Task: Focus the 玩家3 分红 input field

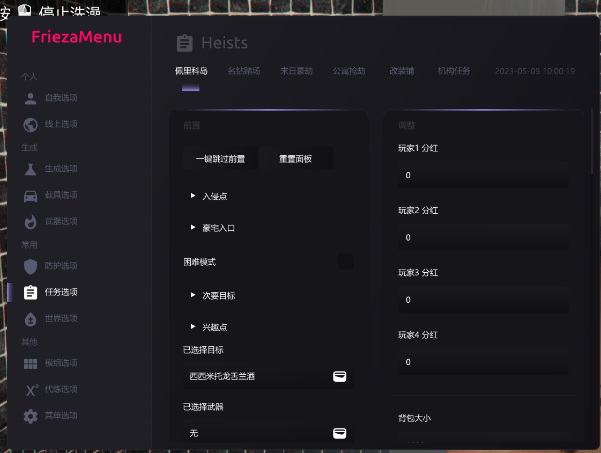Action: click(483, 300)
